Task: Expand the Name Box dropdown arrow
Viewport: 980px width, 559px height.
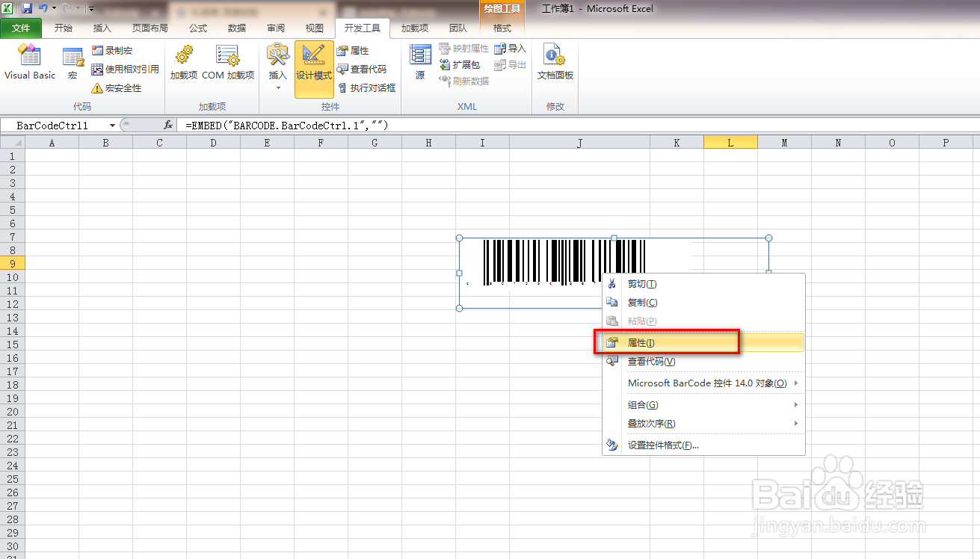Action: coord(112,126)
